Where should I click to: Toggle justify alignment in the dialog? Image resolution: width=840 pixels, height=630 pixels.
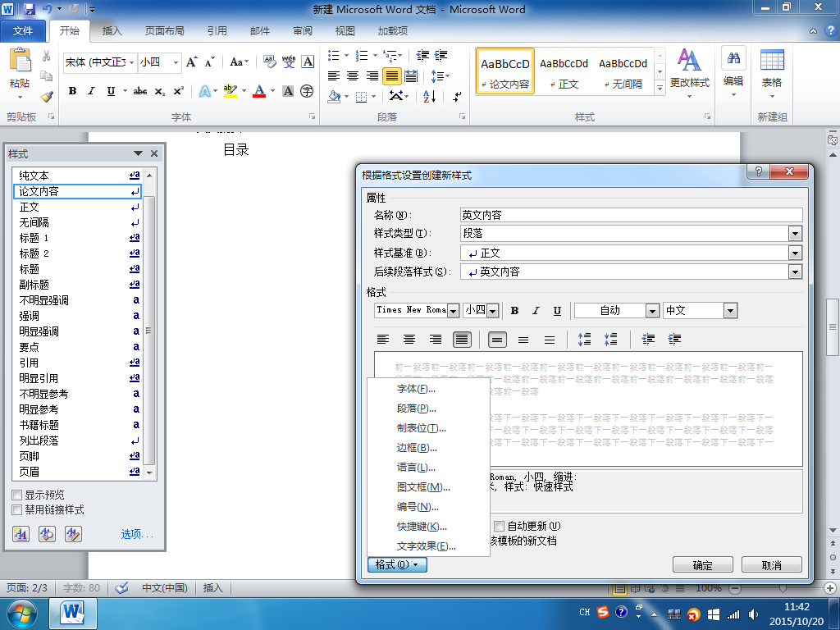point(462,339)
